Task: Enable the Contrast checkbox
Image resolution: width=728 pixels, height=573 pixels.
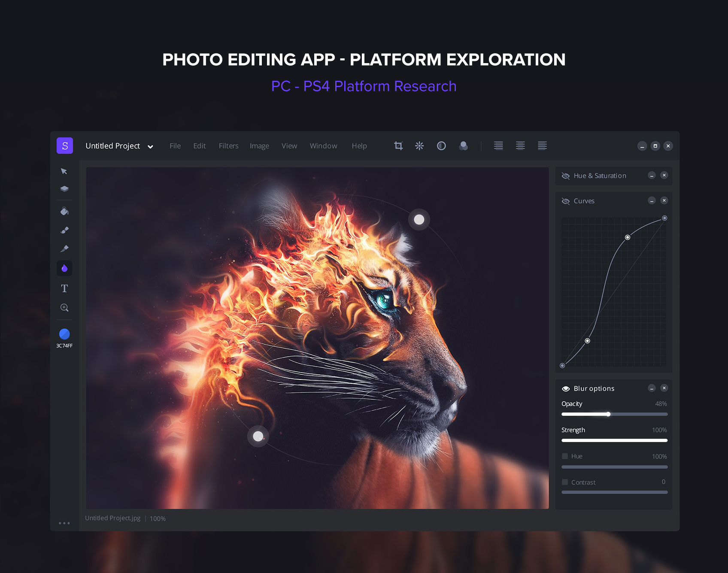Action: 565,482
